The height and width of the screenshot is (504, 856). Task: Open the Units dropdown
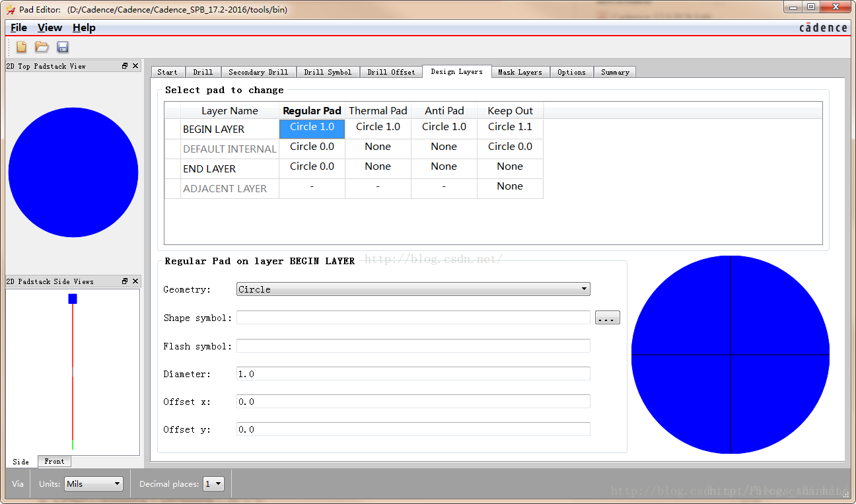tap(94, 484)
